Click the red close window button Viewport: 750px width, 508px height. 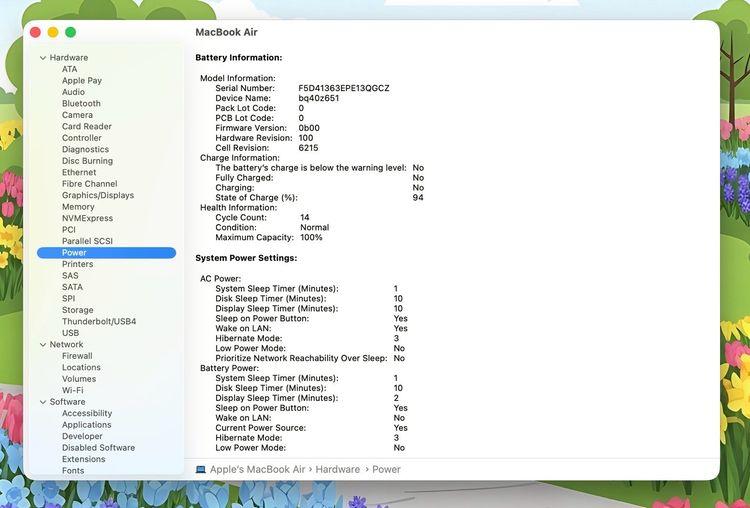35,32
